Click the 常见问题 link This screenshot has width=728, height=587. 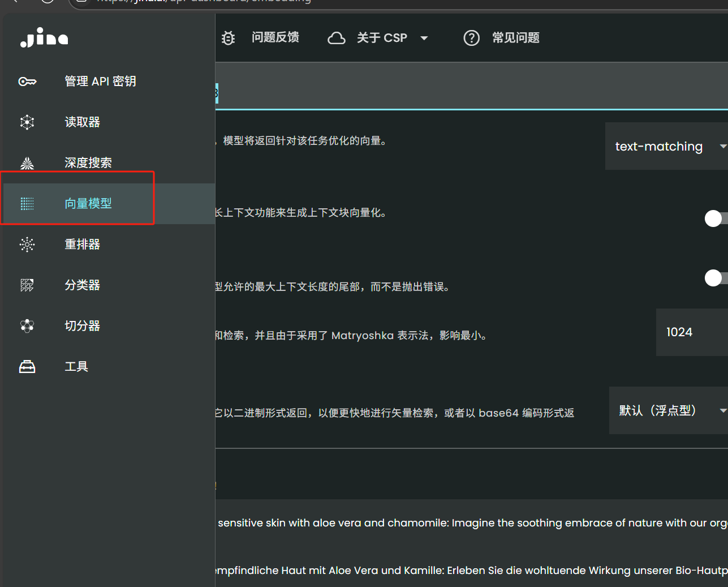pyautogui.click(x=515, y=38)
